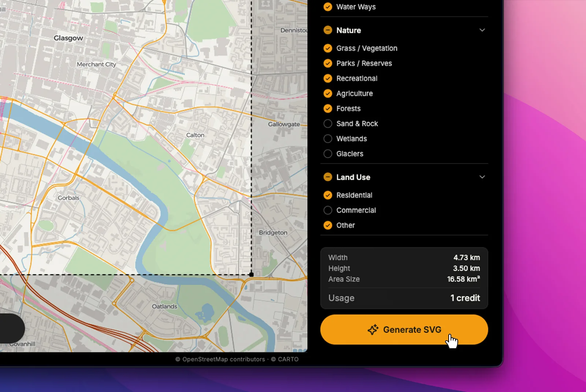Click the 1 credit usage value
Screen dimensions: 586x392
tap(465, 298)
